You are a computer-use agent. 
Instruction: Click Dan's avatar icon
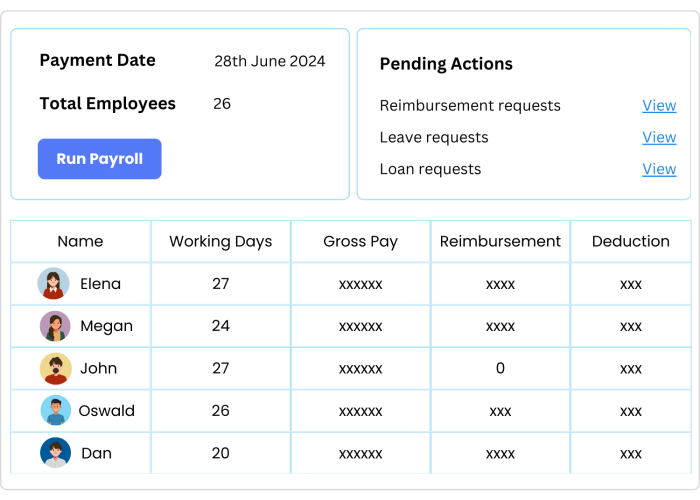click(x=55, y=453)
